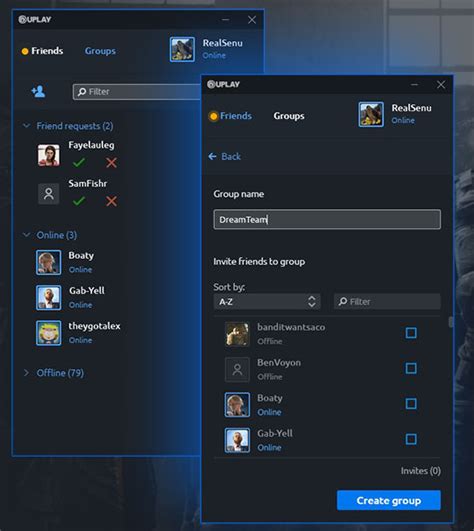Expand the Offline (79) section
Image resolution: width=474 pixels, height=531 pixels.
click(26, 373)
